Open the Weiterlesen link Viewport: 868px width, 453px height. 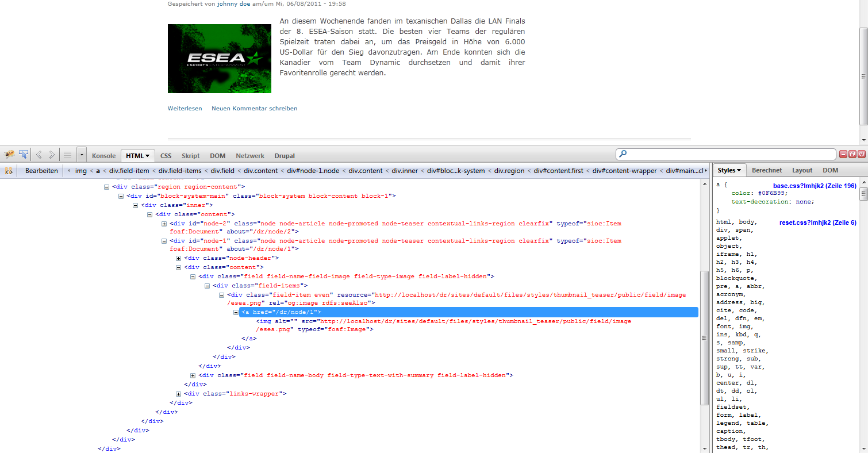click(x=185, y=108)
